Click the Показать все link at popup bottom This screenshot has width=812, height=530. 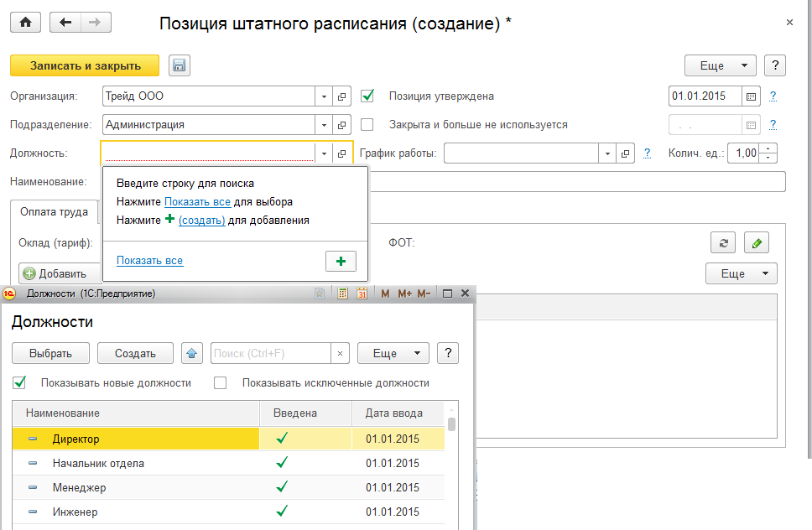[149, 261]
